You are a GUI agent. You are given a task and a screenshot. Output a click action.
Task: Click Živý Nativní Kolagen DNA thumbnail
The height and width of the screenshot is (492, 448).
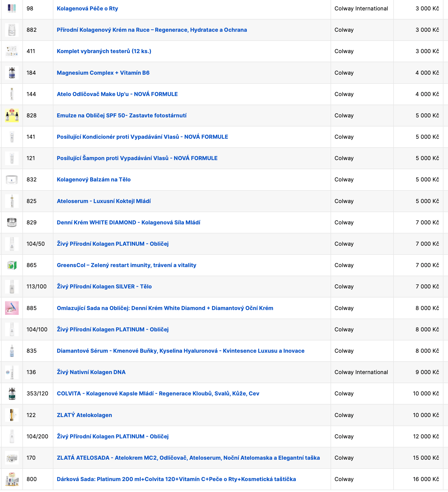click(12, 372)
